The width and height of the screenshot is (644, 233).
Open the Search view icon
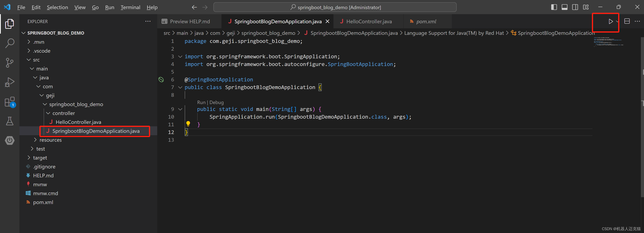tap(9, 43)
